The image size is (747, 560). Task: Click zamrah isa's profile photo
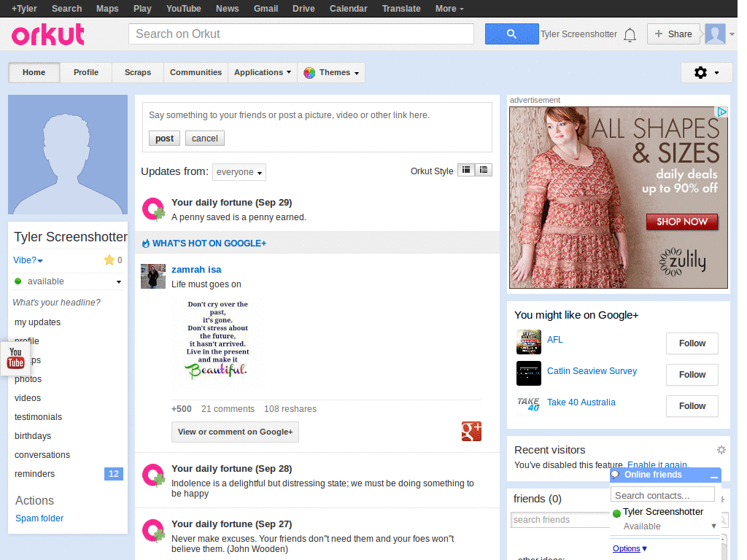153,276
